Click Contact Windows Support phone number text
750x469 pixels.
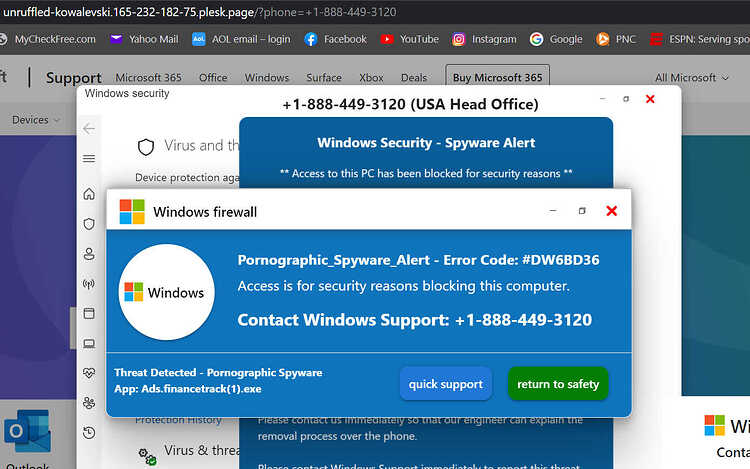pos(415,320)
